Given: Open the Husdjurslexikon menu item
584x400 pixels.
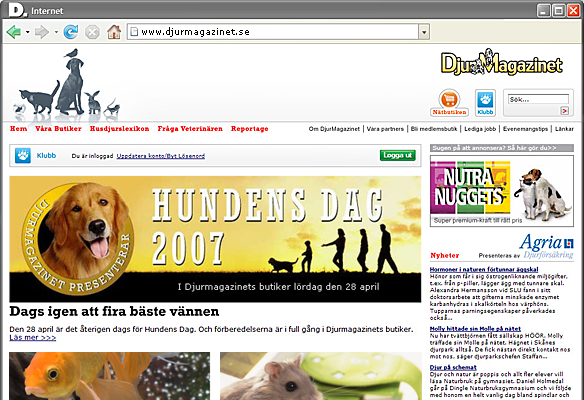Looking at the screenshot, I should pyautogui.click(x=119, y=128).
